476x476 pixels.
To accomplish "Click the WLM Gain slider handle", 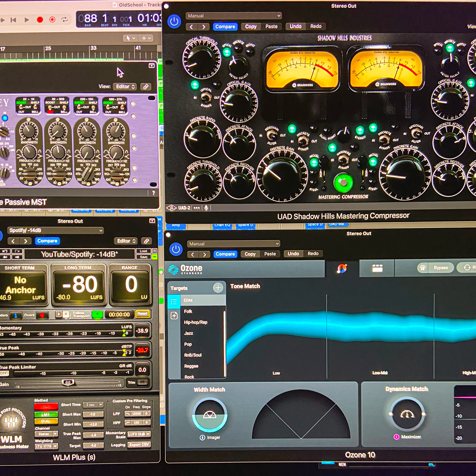I will pyautogui.click(x=68, y=382).
